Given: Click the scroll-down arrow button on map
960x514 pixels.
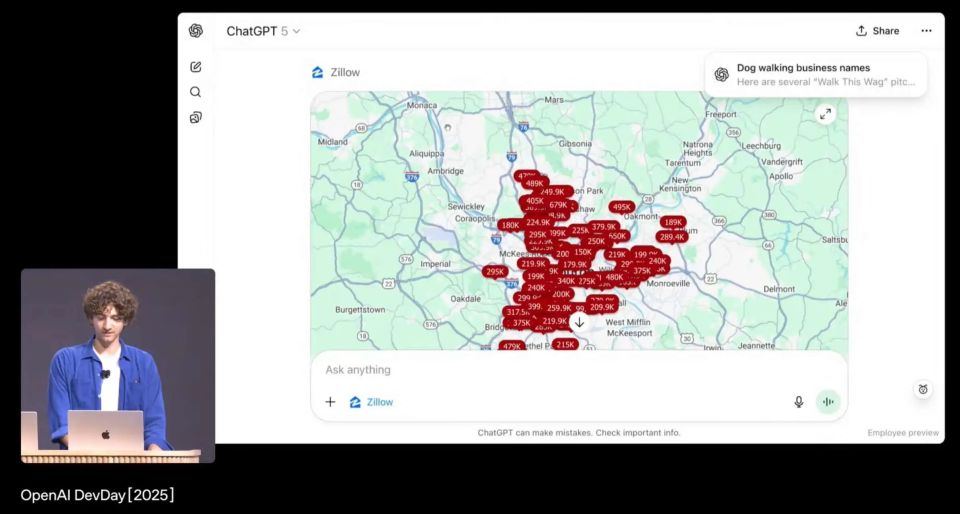Looking at the screenshot, I should click(x=579, y=322).
